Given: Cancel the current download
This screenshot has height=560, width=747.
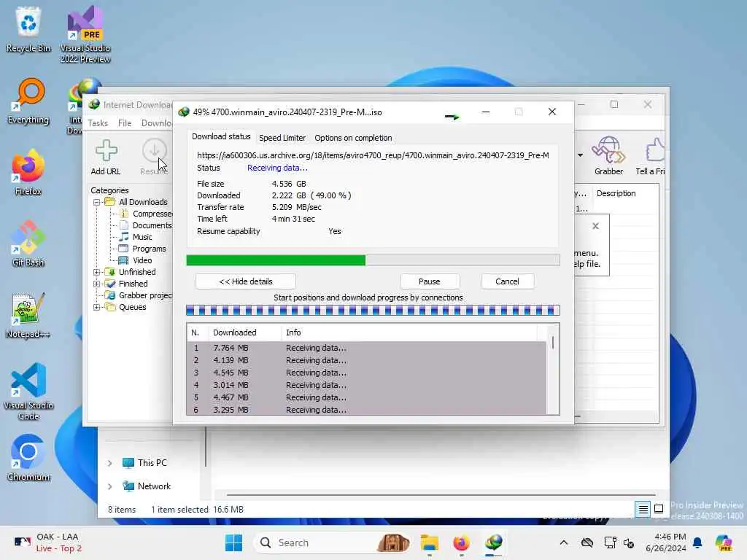Looking at the screenshot, I should point(507,281).
